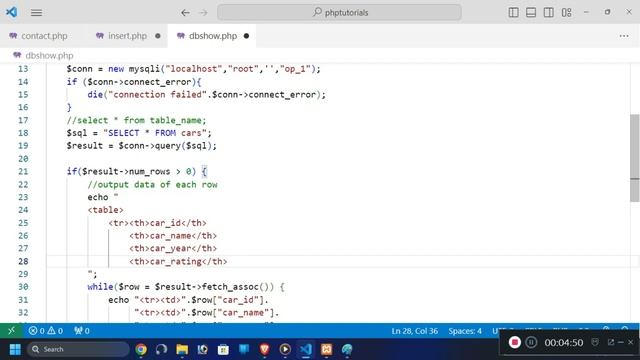Viewport: 640px width, 360px height.
Task: Open the Windows Start menu
Action: (15, 349)
